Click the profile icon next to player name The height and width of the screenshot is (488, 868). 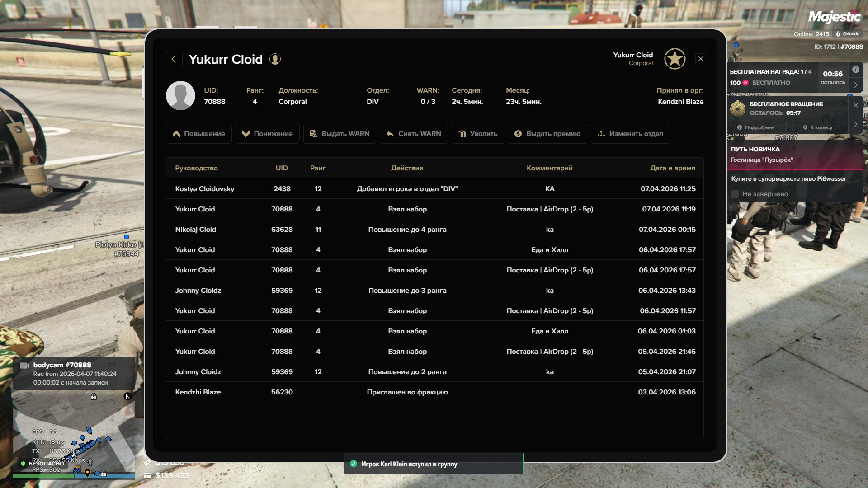click(x=275, y=59)
